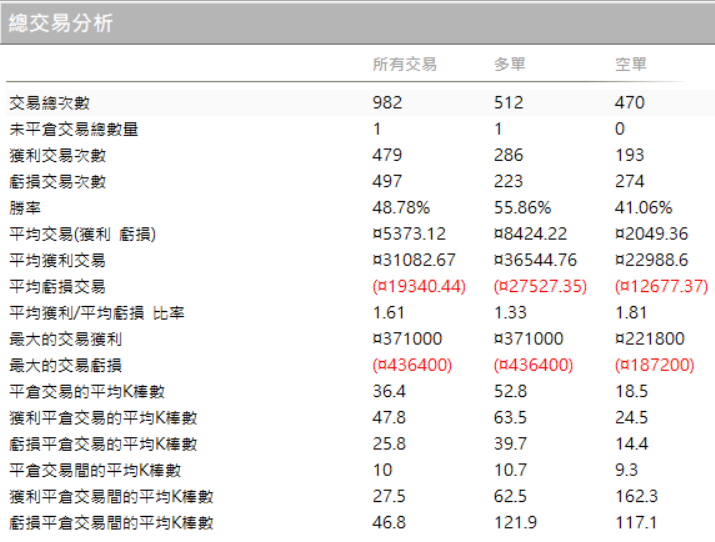
Task: Click long average trade ¤8424.22
Action: pyautogui.click(x=530, y=234)
